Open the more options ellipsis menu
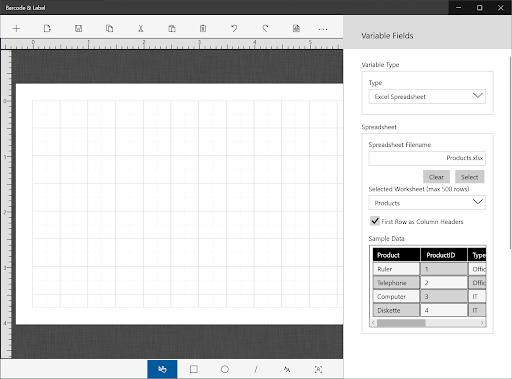The width and height of the screenshot is (512, 379). (323, 29)
